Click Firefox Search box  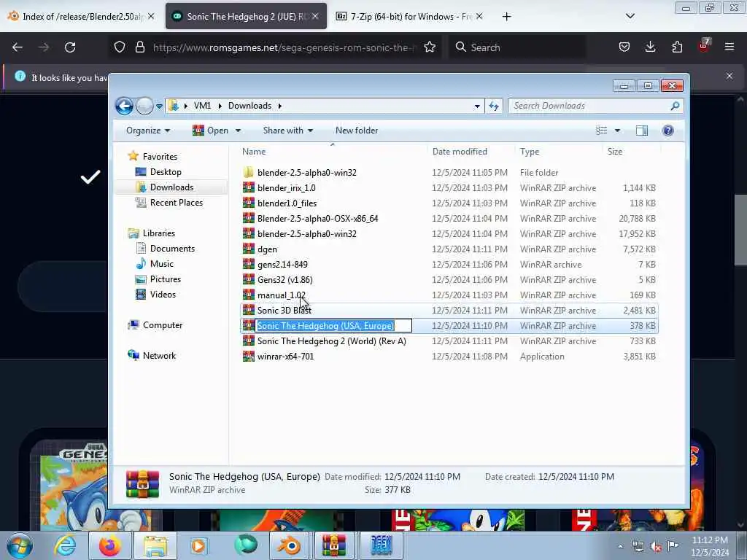pos(517,47)
